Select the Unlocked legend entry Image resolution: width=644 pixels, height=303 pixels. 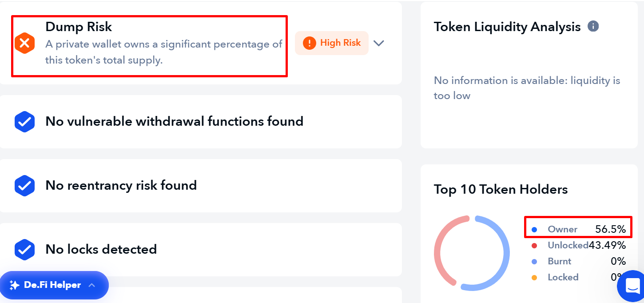tap(568, 245)
